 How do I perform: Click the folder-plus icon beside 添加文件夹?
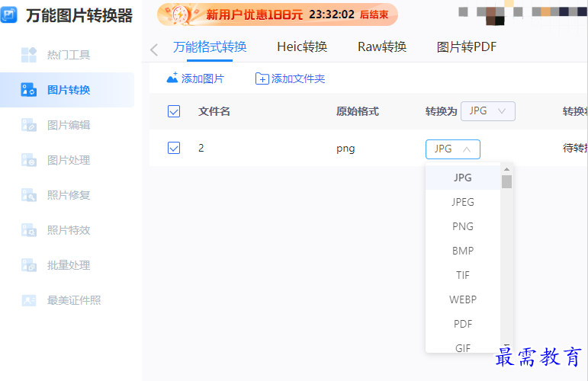point(262,78)
